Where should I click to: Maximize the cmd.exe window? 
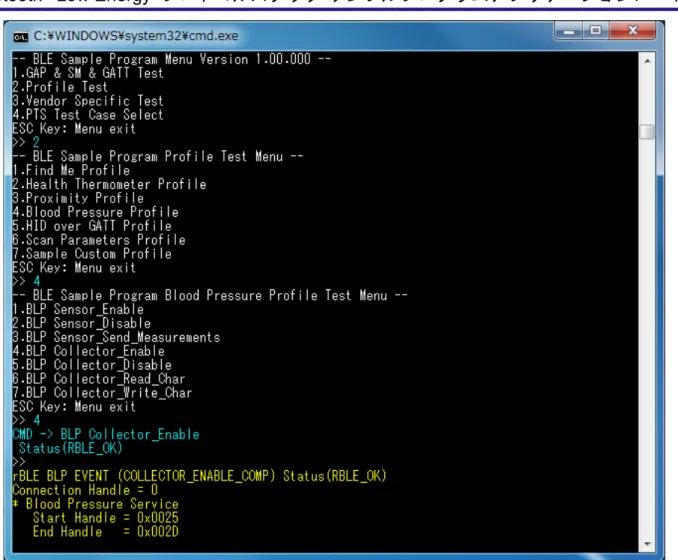point(596,31)
